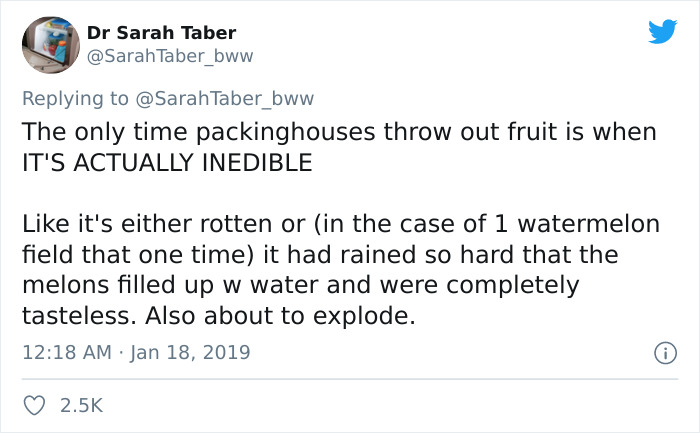Click the 12:18 AM timestamp
The width and height of the screenshot is (700, 433).
coord(67,352)
